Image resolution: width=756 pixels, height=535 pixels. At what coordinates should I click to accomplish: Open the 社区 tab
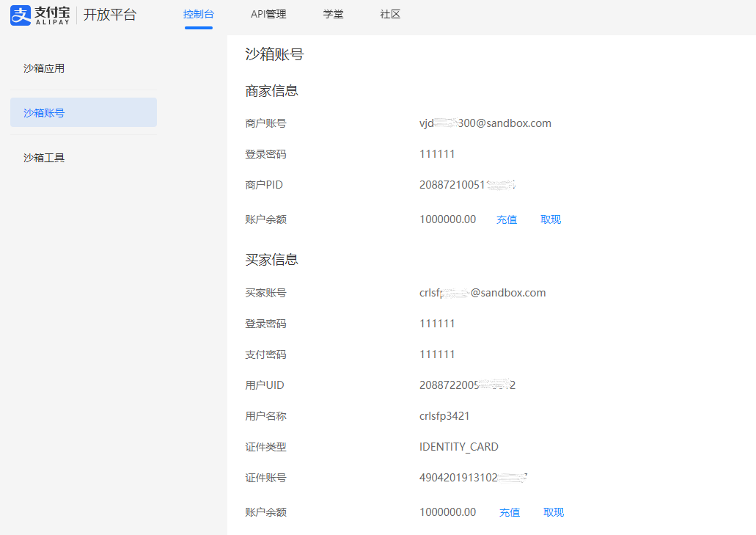point(390,15)
